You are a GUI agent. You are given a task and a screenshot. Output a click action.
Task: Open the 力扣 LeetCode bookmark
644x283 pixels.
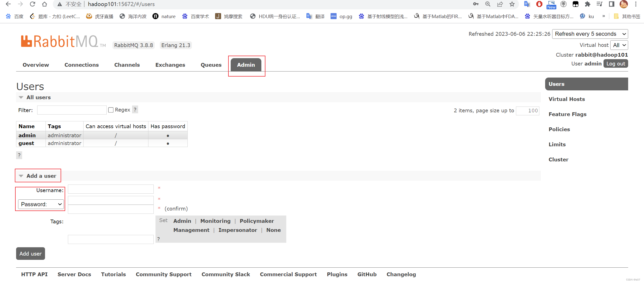55,16
